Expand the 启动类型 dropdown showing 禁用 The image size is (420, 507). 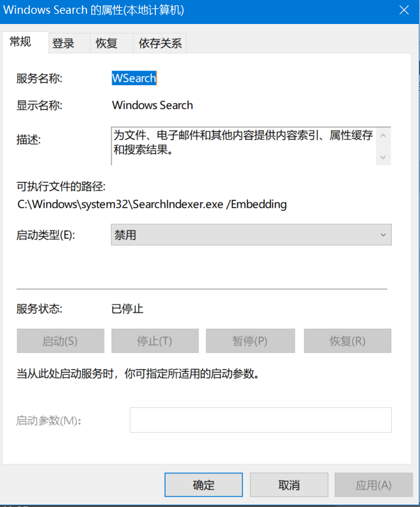pos(251,235)
